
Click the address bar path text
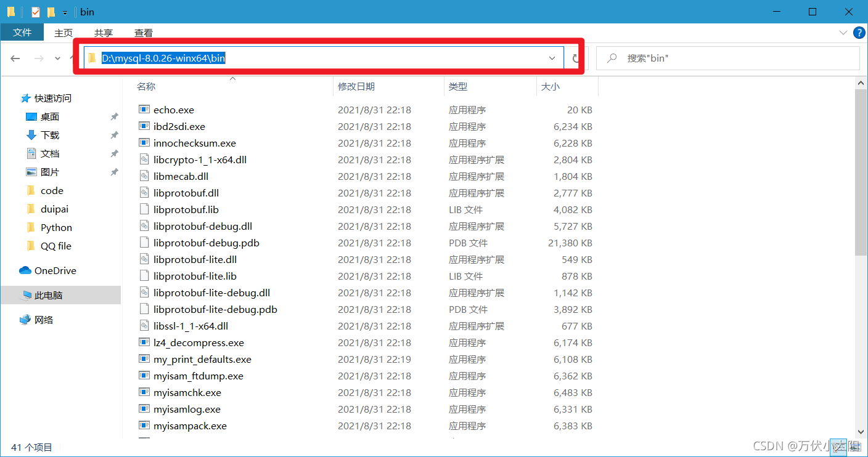pyautogui.click(x=163, y=58)
